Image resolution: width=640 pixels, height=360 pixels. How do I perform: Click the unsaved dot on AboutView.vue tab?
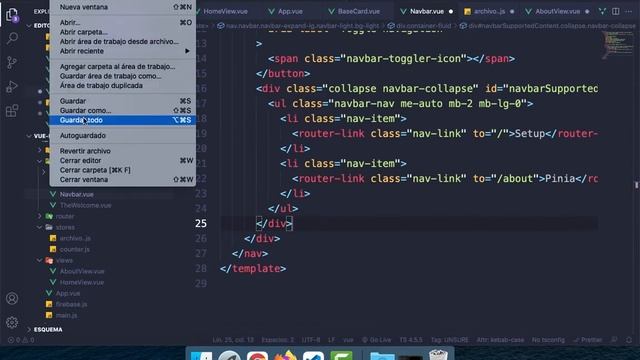click(x=587, y=11)
